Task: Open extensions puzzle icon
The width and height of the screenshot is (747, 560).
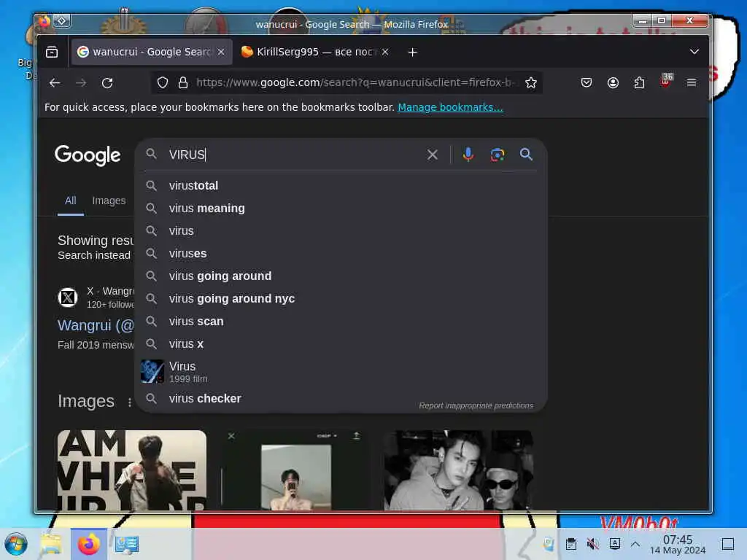Action: point(639,83)
